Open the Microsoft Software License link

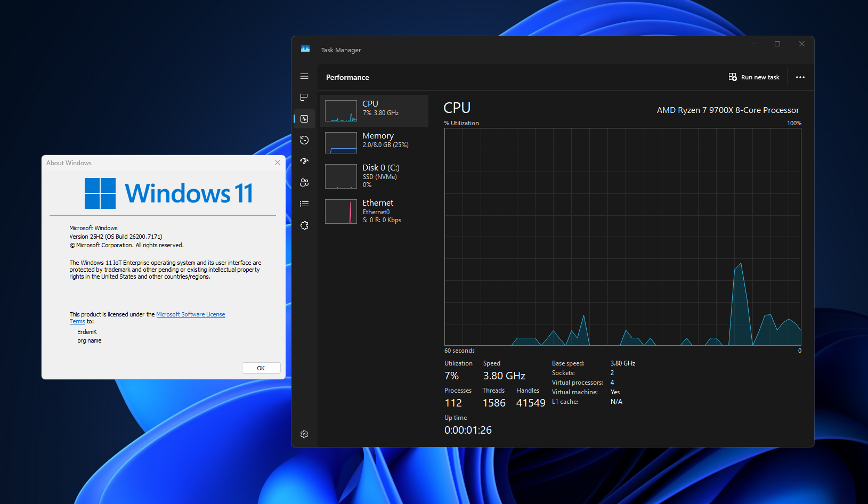tap(191, 314)
